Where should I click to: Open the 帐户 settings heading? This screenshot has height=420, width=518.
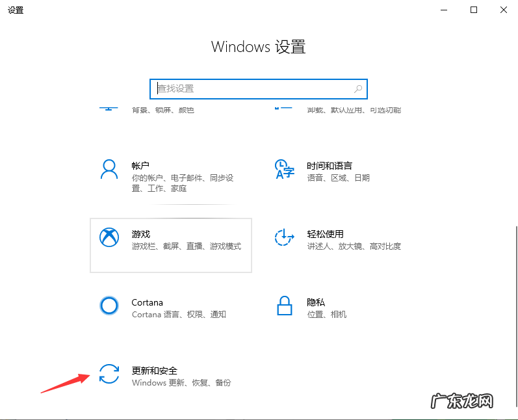[140, 165]
